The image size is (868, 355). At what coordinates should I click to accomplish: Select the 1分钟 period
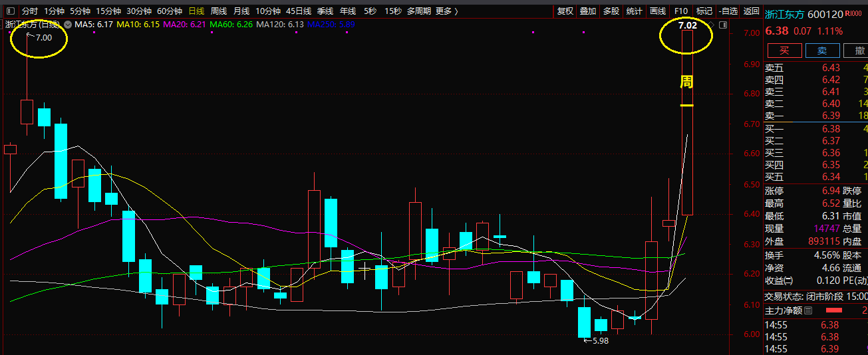[55, 11]
